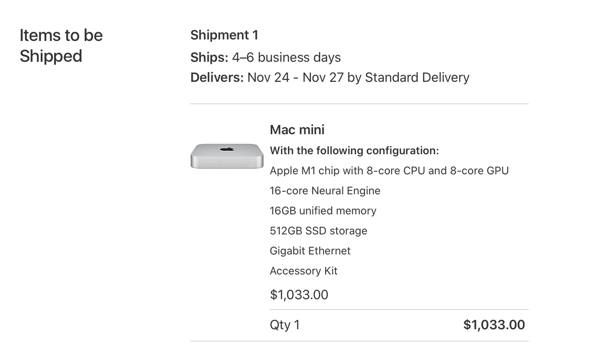The width and height of the screenshot is (597, 364).
Task: Click the 16GB unified memory line
Action: pyautogui.click(x=323, y=211)
